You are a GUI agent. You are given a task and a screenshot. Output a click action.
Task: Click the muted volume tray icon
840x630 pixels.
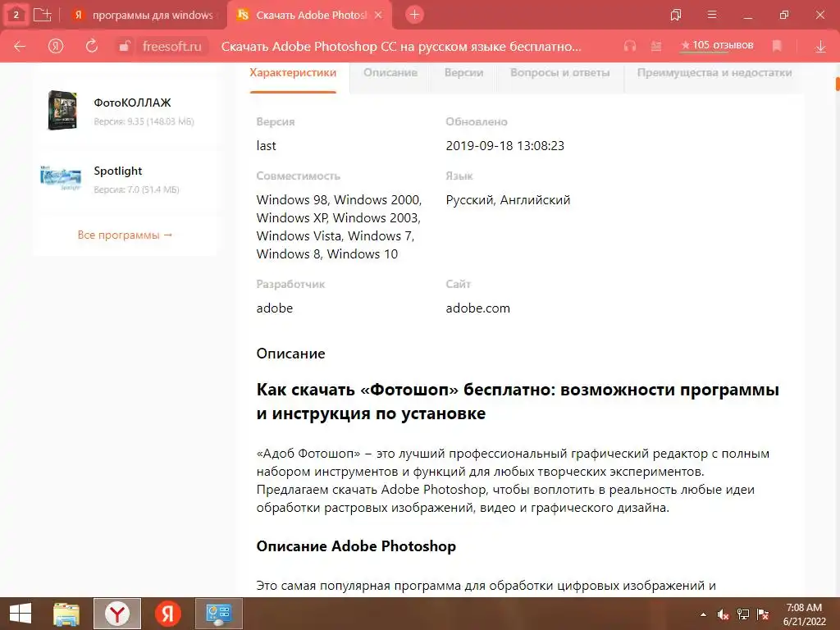(x=724, y=614)
